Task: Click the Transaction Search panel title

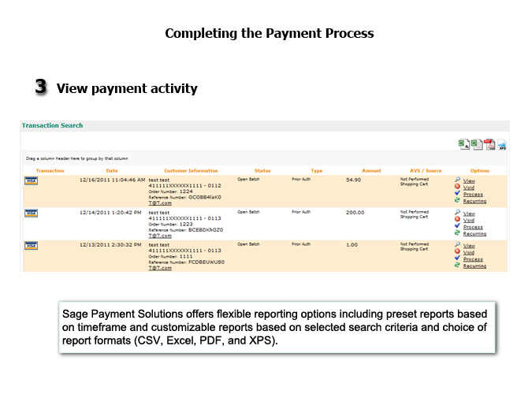Action: pyautogui.click(x=52, y=125)
